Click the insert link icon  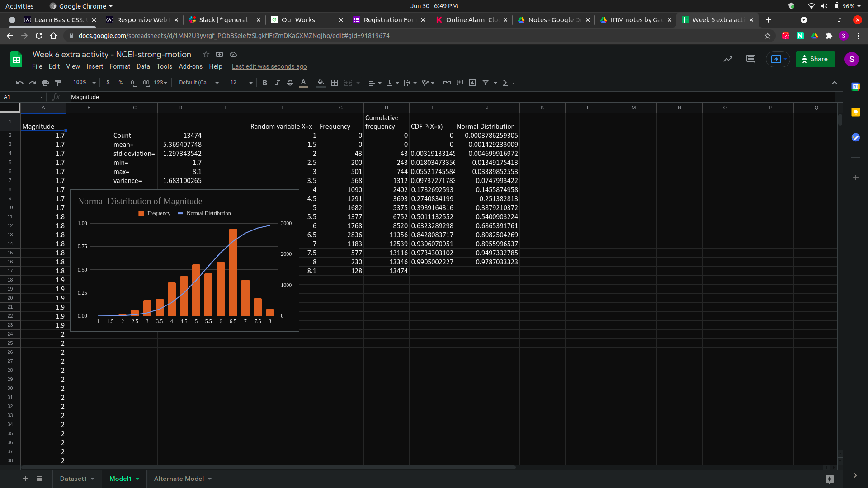tap(447, 83)
